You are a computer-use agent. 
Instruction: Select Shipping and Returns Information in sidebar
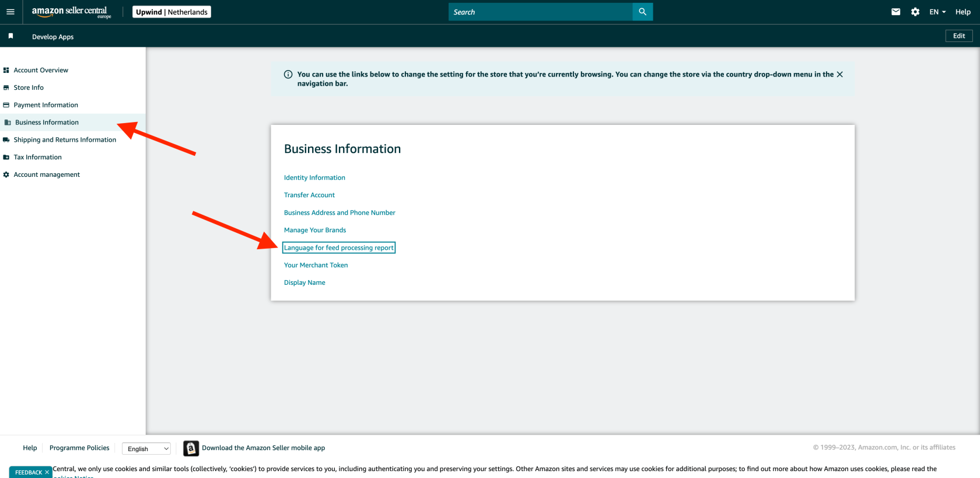(65, 140)
